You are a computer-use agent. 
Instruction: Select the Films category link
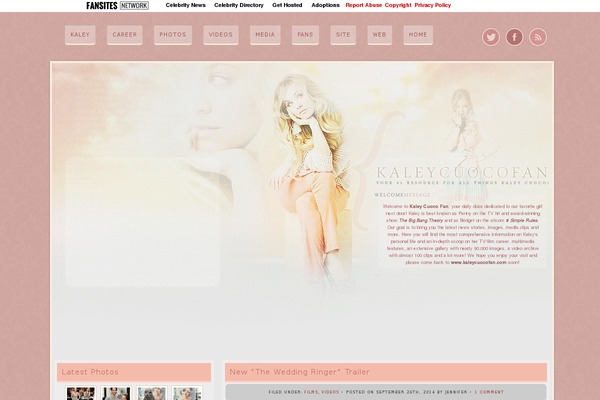pyautogui.click(x=311, y=392)
